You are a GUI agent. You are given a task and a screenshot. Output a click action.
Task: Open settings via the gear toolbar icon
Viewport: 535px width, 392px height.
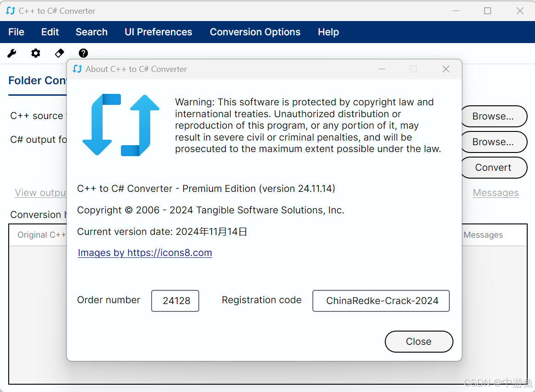point(35,53)
